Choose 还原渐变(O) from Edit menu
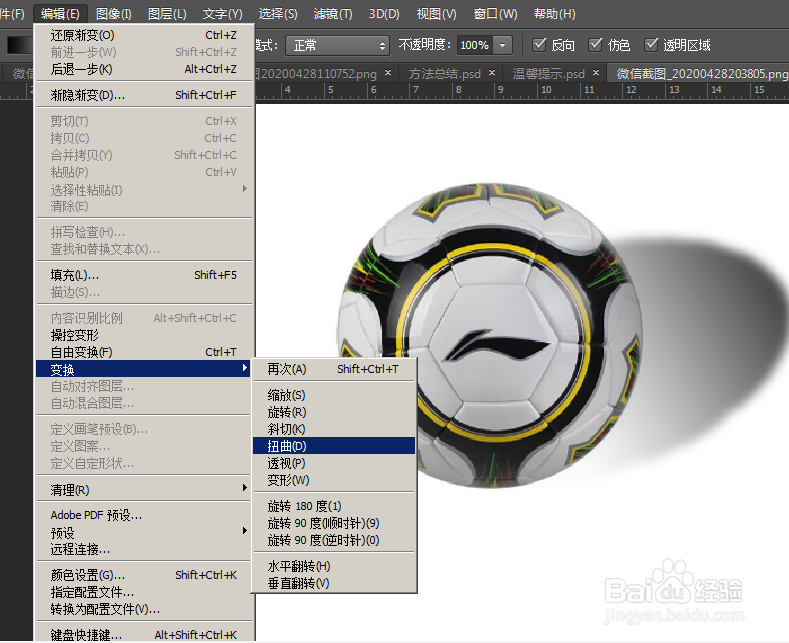 coord(143,35)
